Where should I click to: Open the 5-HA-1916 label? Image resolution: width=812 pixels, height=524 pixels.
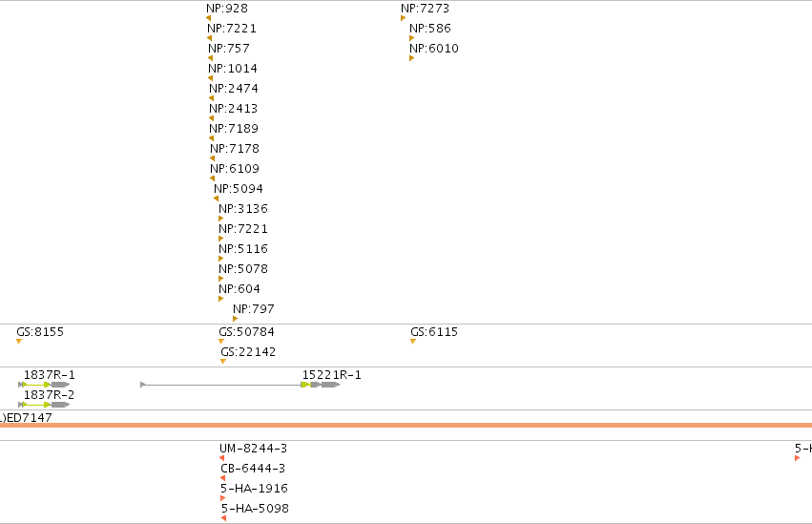pos(254,489)
